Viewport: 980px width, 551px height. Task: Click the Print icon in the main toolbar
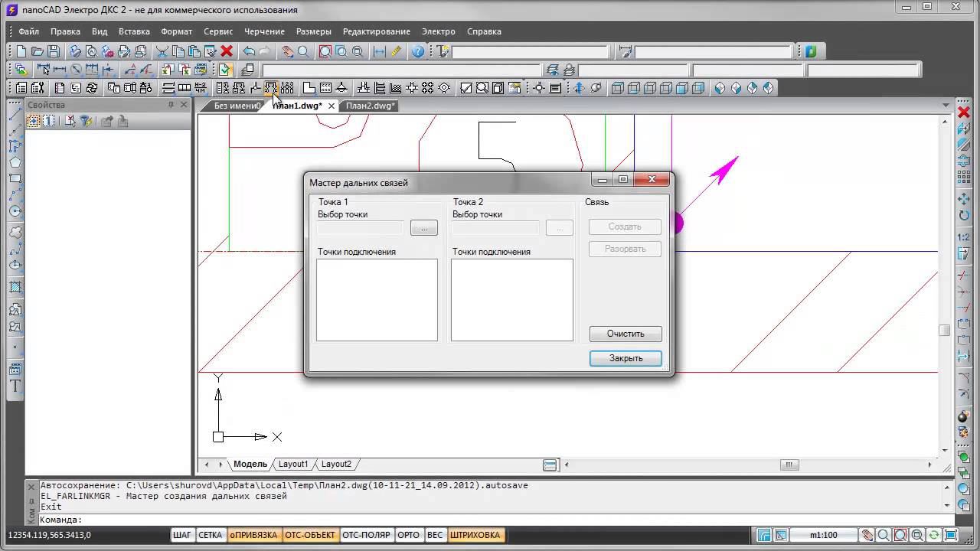click(x=76, y=51)
